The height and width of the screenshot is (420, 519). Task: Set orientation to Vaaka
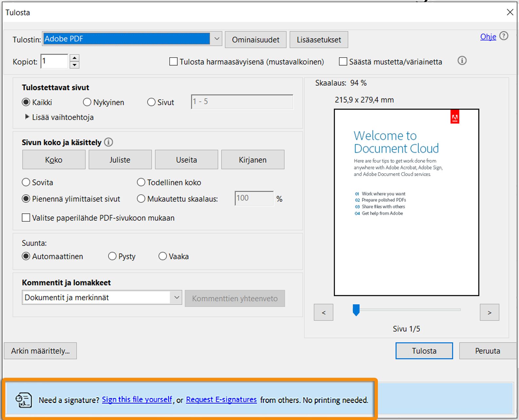163,256
